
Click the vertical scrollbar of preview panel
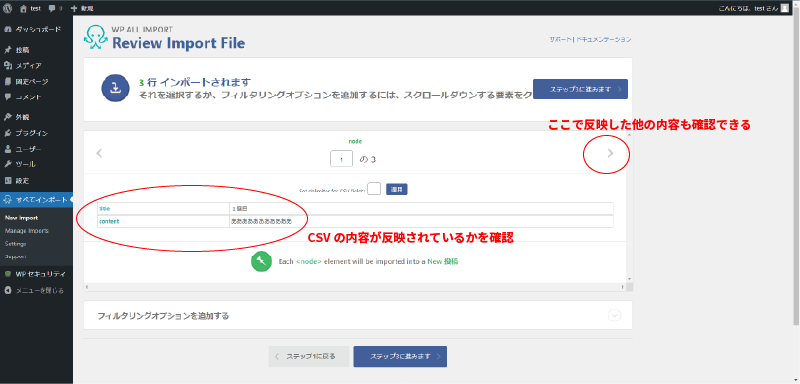point(630,207)
